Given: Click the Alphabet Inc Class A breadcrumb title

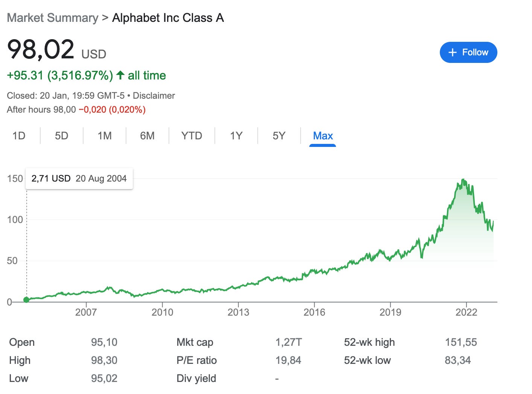Looking at the screenshot, I should [x=168, y=17].
